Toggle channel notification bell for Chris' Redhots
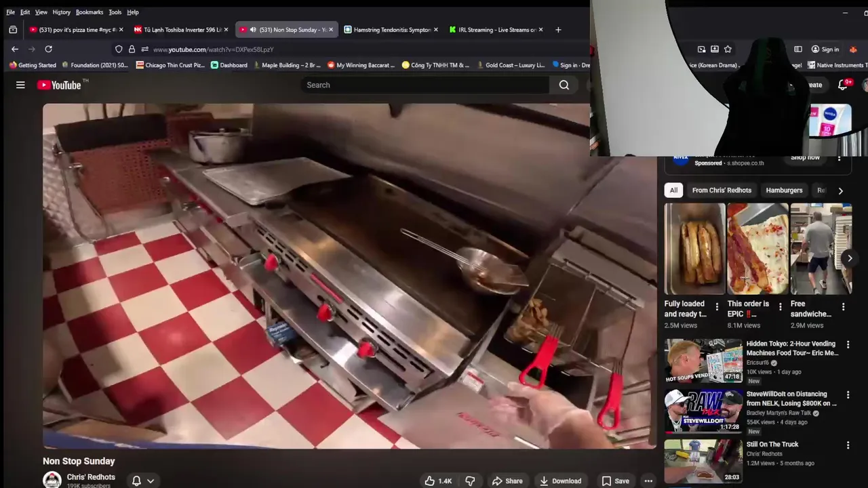The width and height of the screenshot is (868, 488). (136, 481)
